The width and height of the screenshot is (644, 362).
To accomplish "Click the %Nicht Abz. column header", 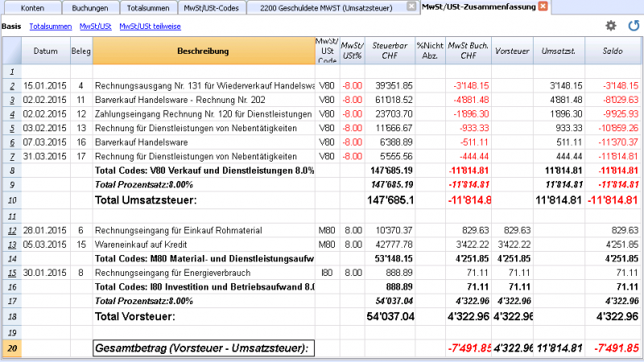I will (x=430, y=51).
